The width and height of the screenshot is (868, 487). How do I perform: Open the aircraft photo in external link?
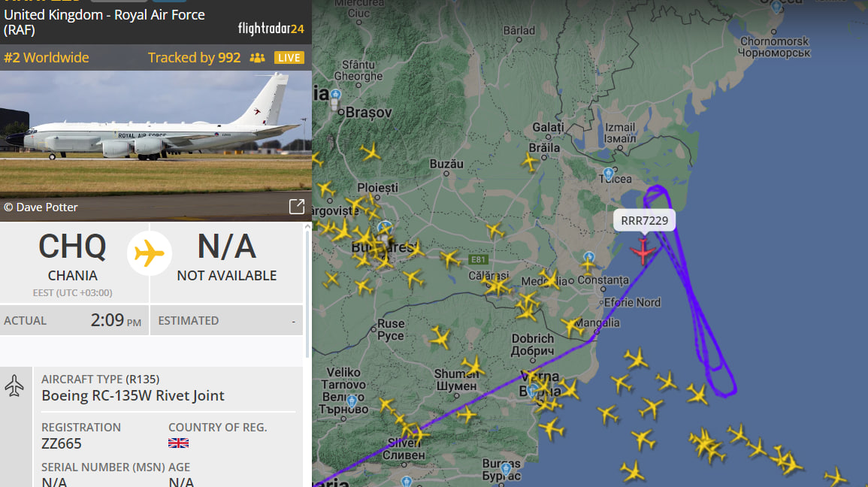297,207
